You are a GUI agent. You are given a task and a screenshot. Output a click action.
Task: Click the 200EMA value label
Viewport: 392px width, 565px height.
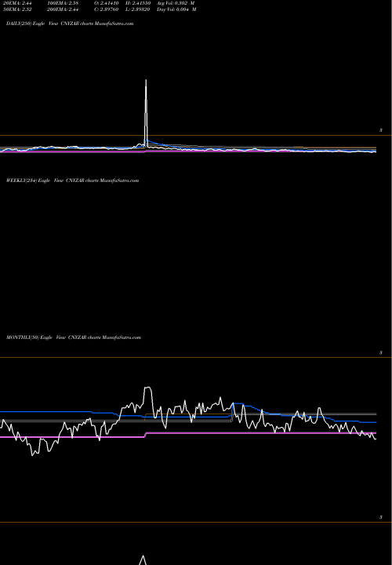(63, 9)
